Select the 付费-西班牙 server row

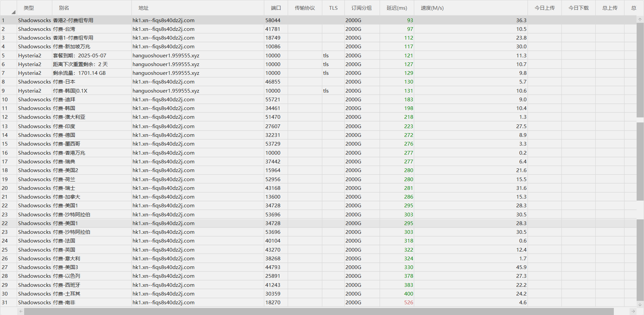[318, 285]
